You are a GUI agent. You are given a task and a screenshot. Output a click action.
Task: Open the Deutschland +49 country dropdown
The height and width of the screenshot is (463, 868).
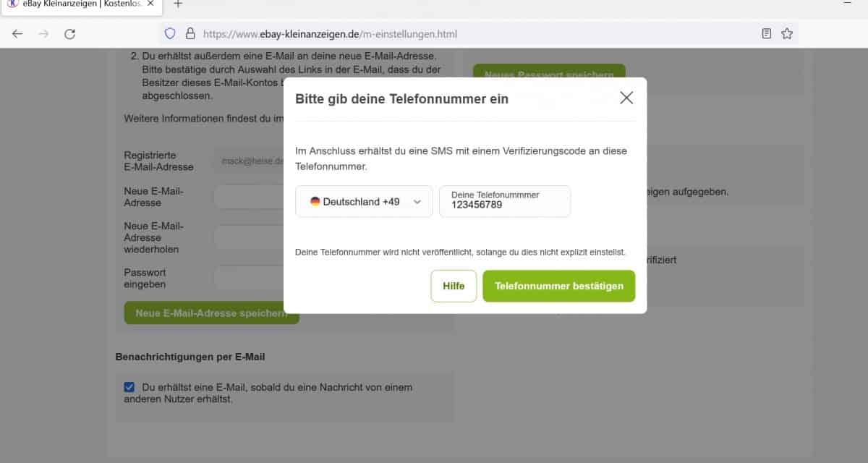pos(363,201)
